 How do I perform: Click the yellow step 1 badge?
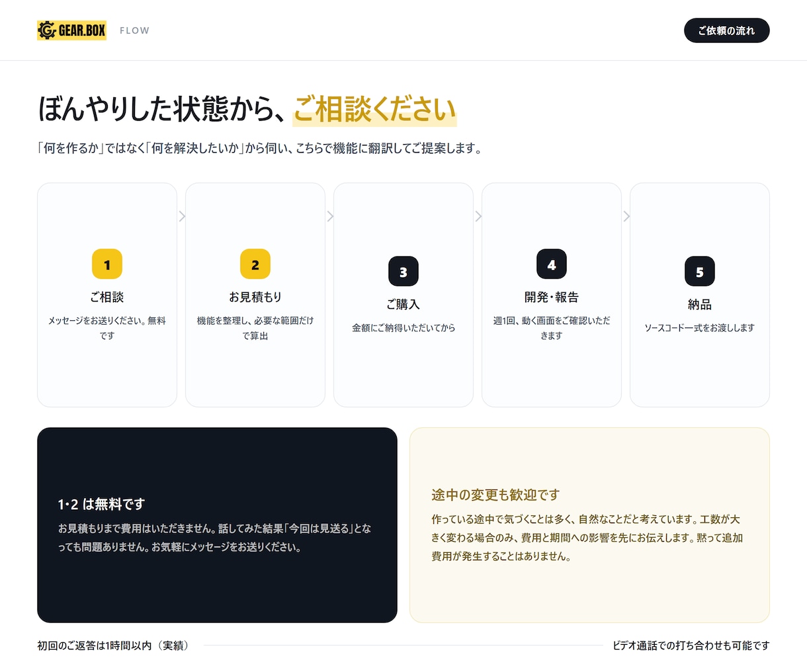[x=107, y=265]
